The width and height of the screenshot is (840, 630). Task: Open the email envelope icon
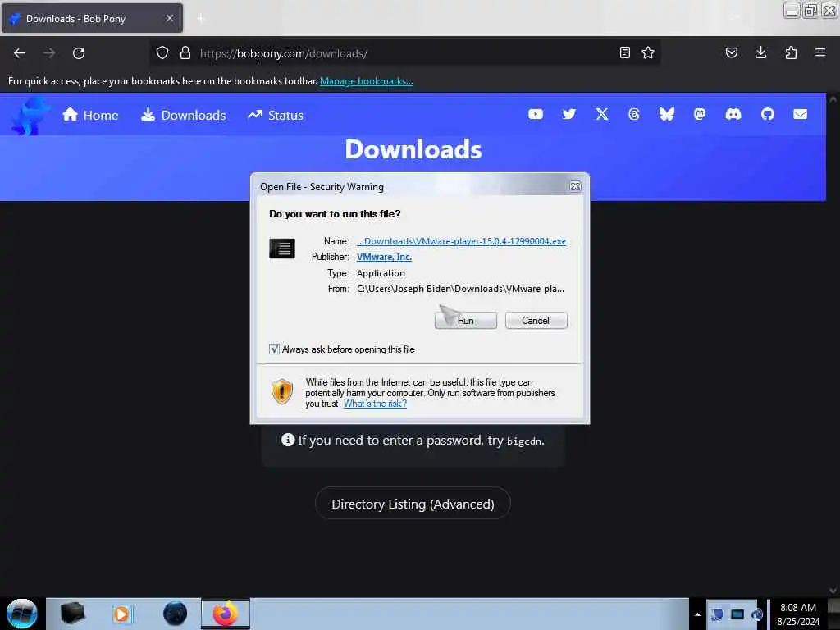pyautogui.click(x=801, y=115)
